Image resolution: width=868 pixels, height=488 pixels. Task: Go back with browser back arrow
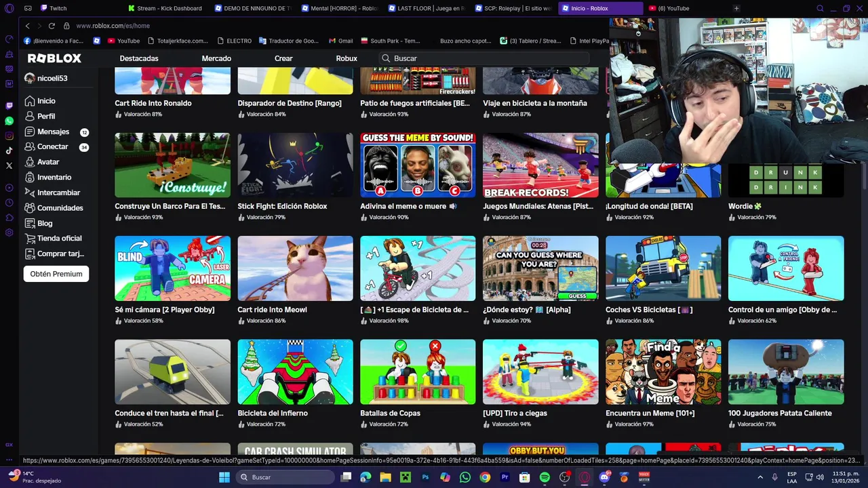[27, 26]
